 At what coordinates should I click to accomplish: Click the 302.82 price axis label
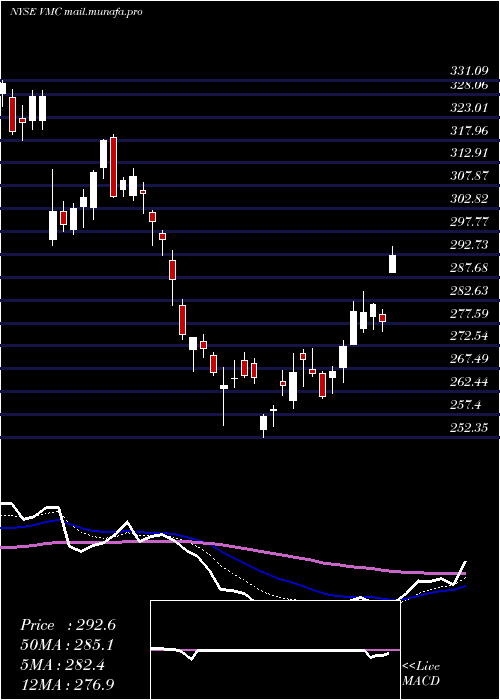click(x=469, y=199)
